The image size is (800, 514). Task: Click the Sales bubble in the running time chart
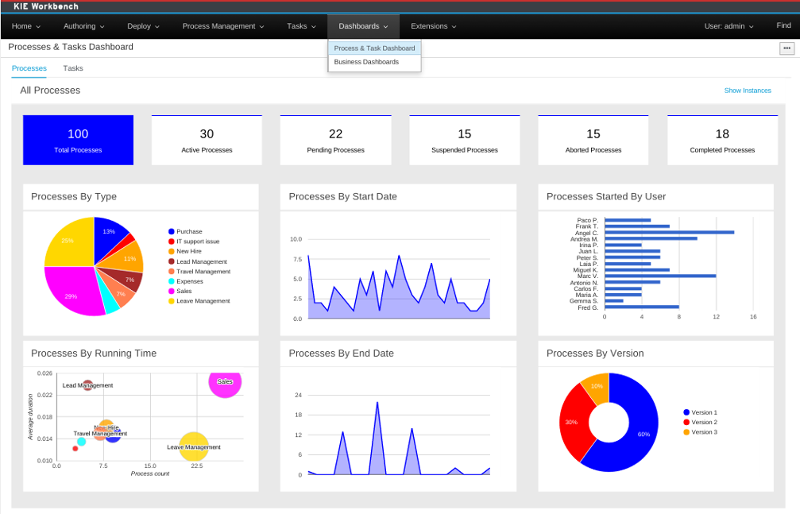[x=225, y=381]
